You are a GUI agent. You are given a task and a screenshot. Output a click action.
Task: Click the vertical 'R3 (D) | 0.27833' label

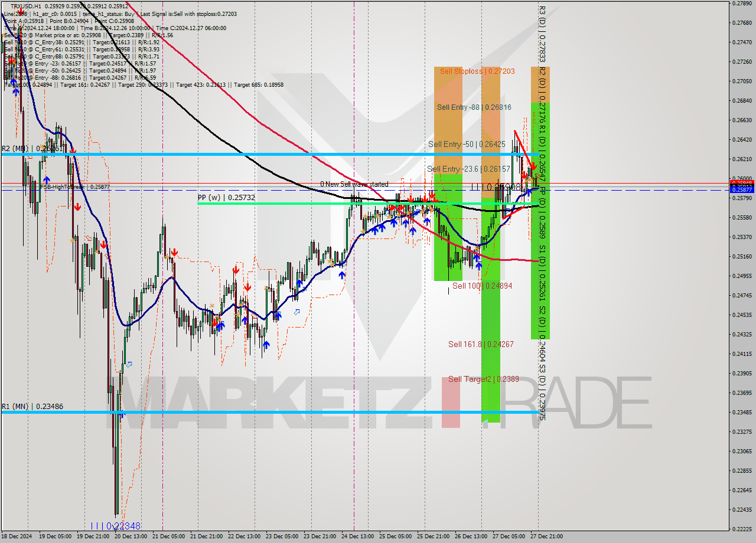pos(542,34)
